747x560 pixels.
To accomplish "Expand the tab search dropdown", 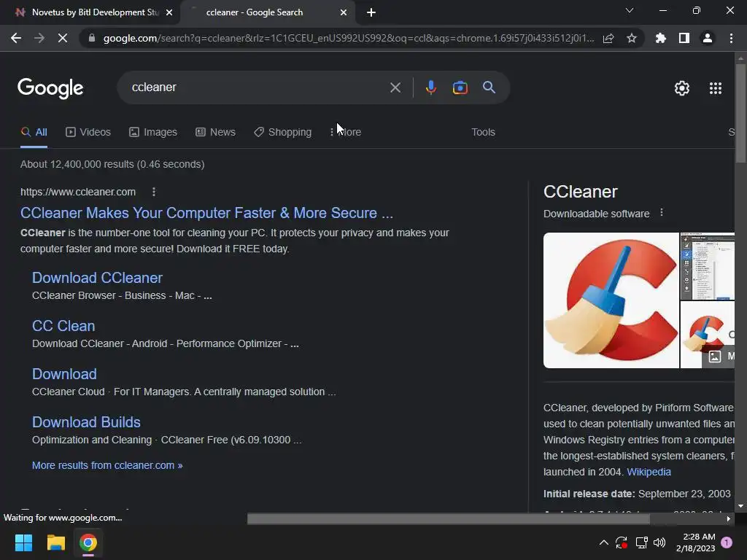I will tap(630, 10).
